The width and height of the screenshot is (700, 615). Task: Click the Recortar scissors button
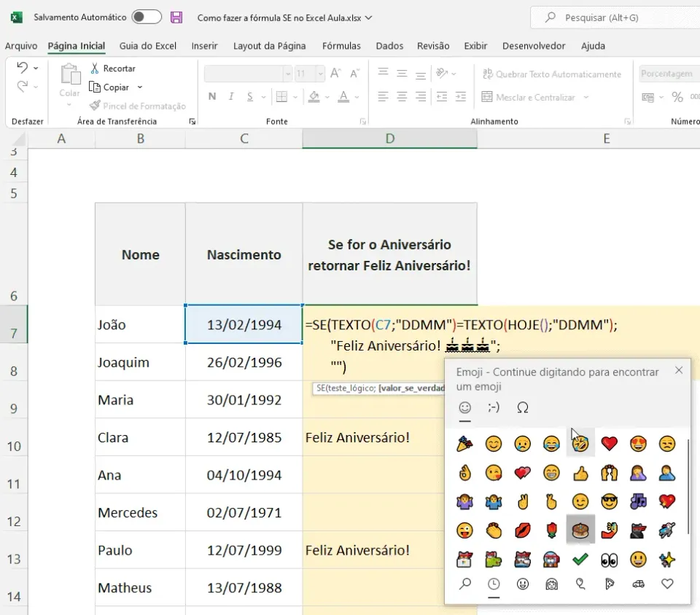tap(113, 68)
